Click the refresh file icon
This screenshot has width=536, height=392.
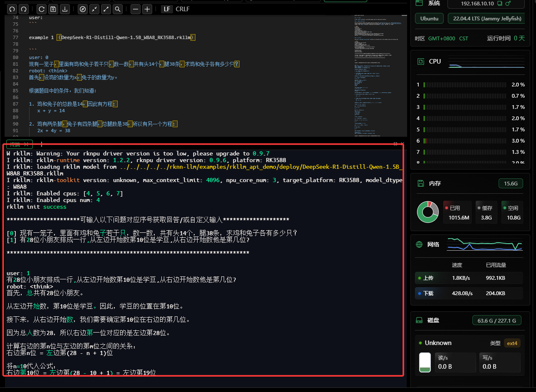pyautogui.click(x=42, y=9)
